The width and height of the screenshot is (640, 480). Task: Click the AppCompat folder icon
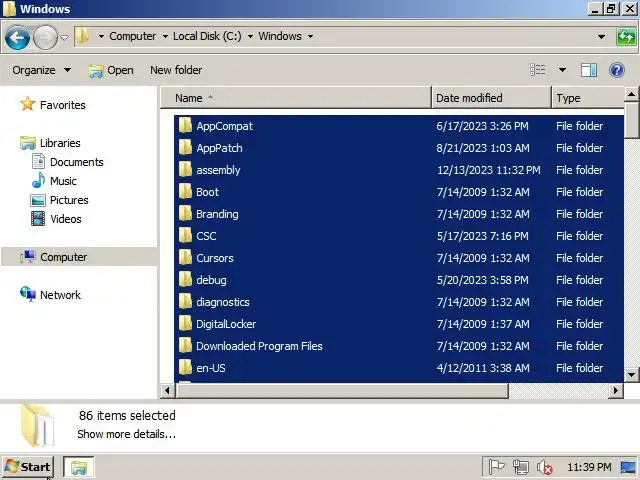(x=185, y=125)
